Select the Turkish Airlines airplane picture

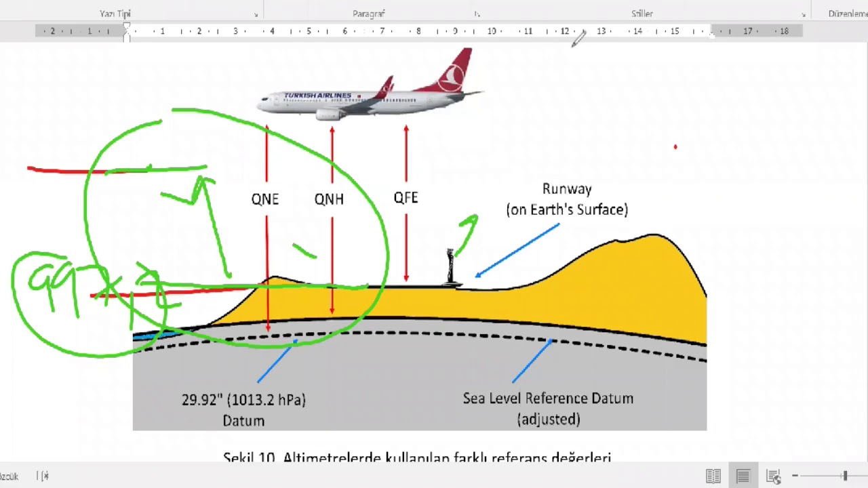pyautogui.click(x=370, y=85)
